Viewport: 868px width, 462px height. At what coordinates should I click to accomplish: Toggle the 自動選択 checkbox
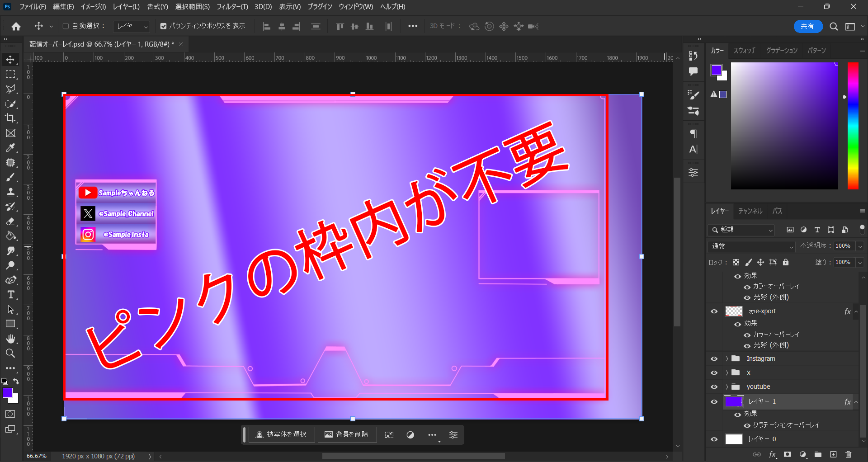tap(66, 26)
